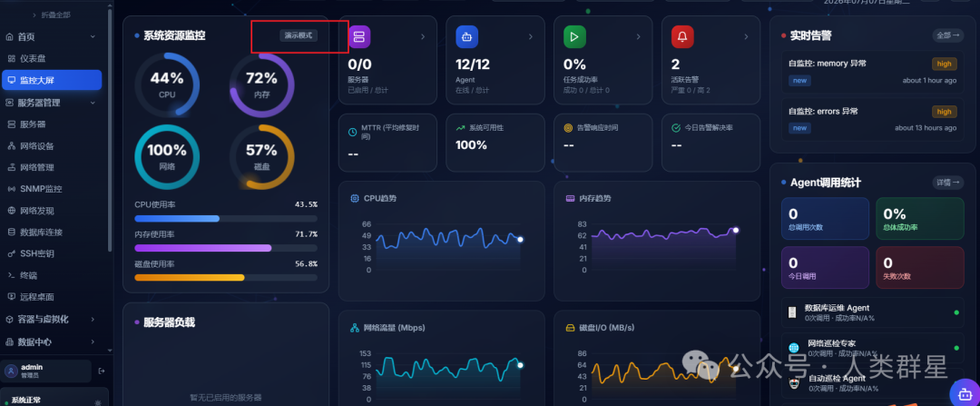Click the blue Agent robot icon
This screenshot has height=406, width=980.
[467, 37]
